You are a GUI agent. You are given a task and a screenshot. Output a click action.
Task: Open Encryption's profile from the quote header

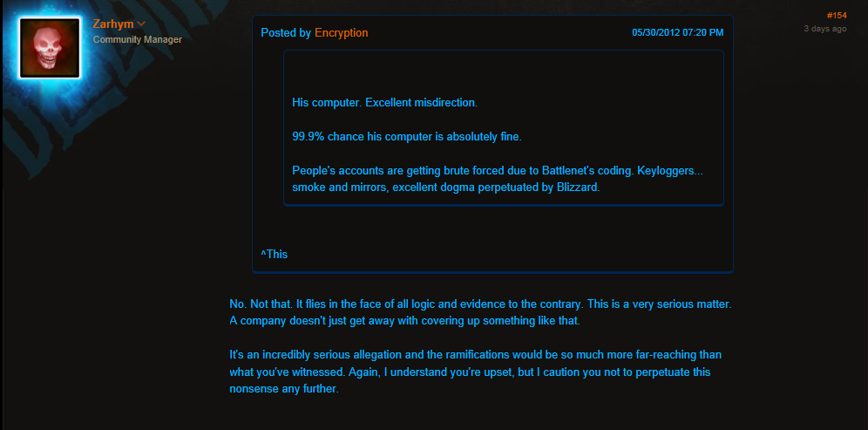(x=341, y=32)
